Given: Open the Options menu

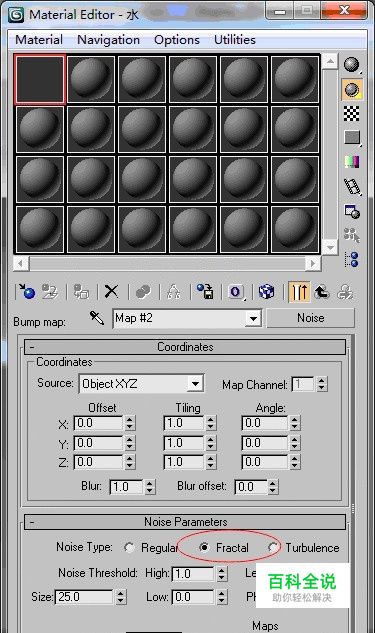Looking at the screenshot, I should click(177, 40).
